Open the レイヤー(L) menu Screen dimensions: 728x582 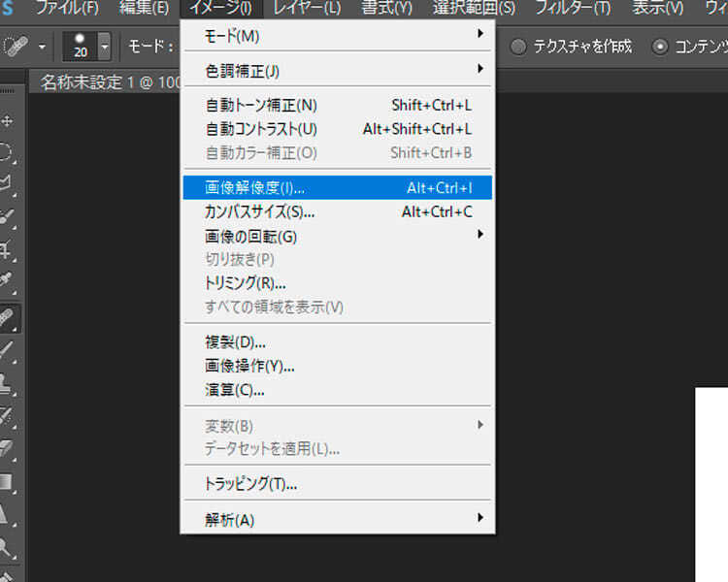[307, 9]
